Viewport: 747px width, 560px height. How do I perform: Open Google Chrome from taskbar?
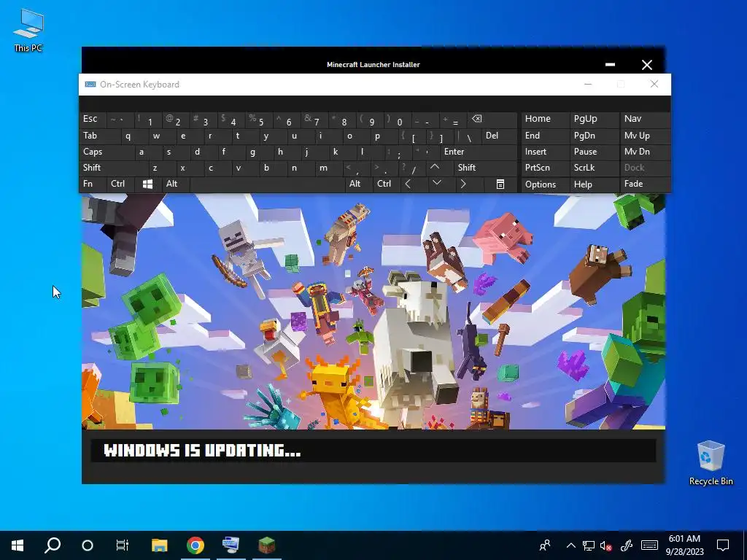point(196,545)
